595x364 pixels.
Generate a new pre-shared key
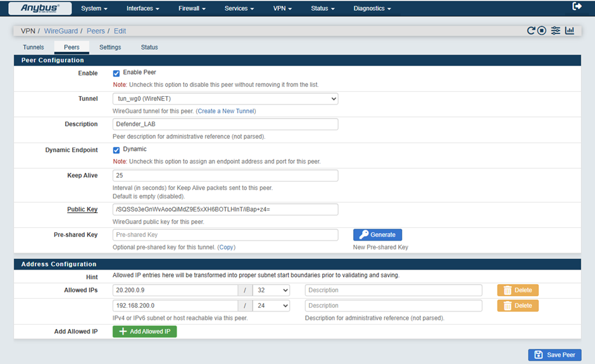377,235
